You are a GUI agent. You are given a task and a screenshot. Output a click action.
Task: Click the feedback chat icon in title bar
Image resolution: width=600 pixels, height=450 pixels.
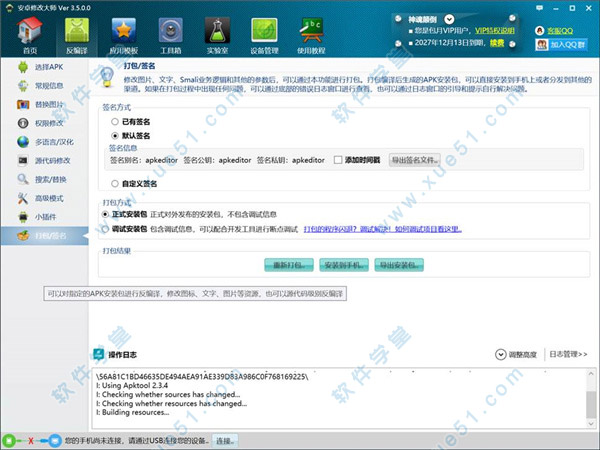540,8
